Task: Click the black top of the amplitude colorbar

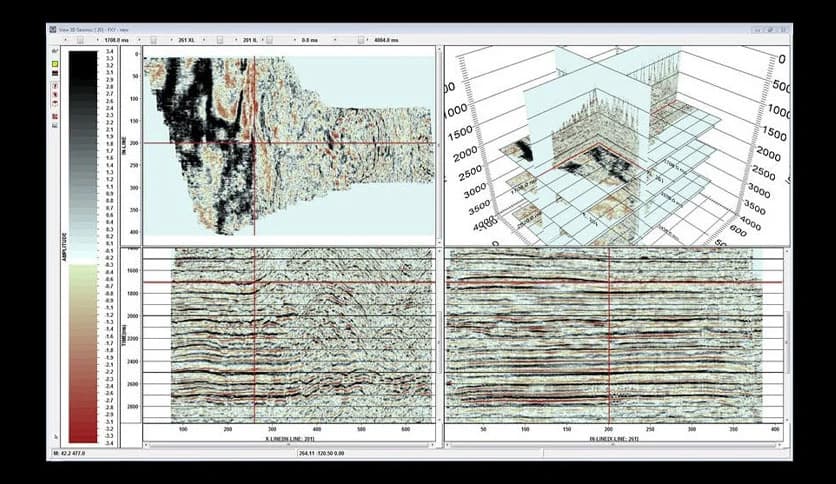Action: click(83, 61)
